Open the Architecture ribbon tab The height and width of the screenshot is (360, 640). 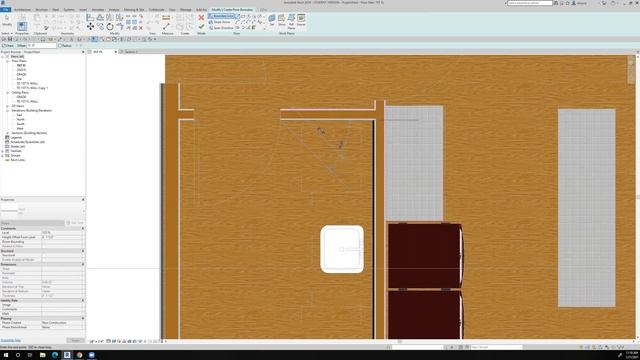pyautogui.click(x=22, y=9)
